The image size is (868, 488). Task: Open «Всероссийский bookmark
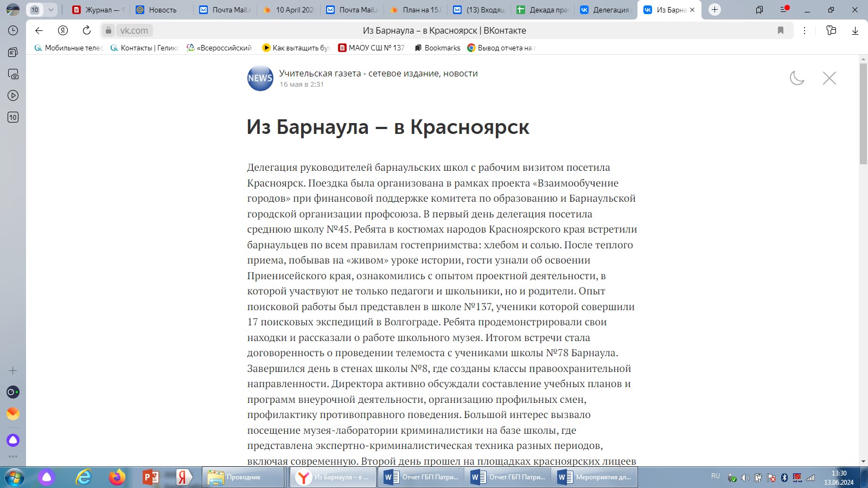point(220,48)
